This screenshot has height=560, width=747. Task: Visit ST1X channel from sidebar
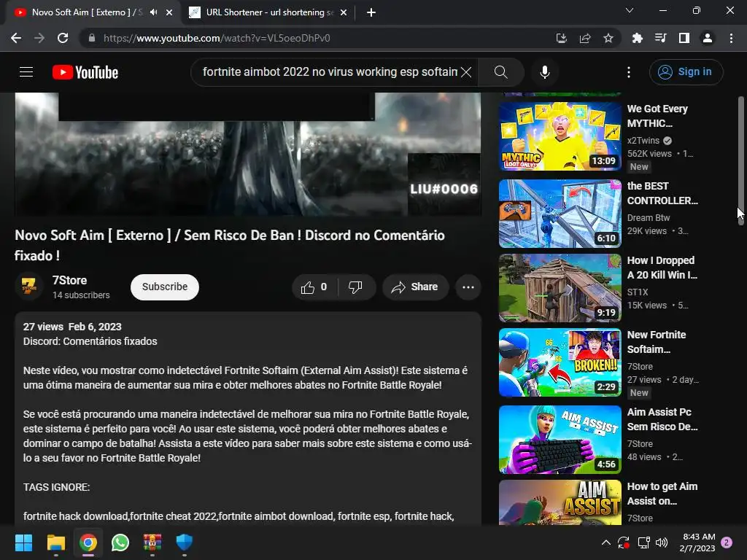[x=638, y=292]
